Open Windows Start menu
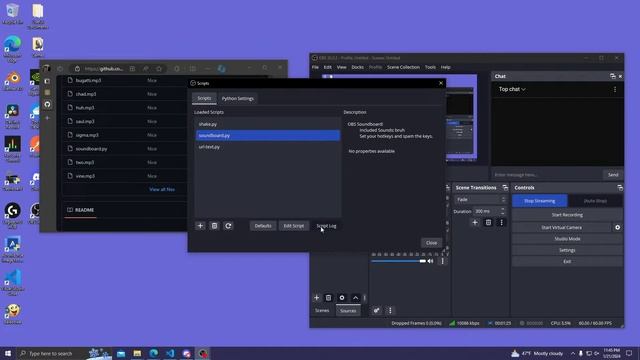640x360 pixels. point(8,353)
